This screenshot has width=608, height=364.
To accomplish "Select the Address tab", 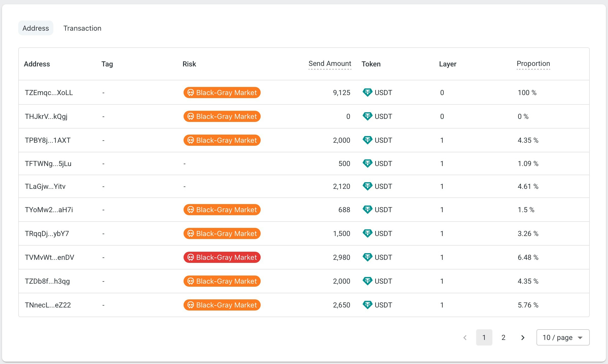I will (x=36, y=28).
